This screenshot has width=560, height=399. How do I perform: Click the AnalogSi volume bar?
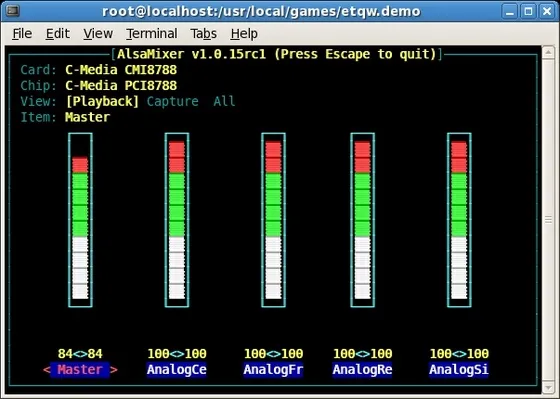(459, 220)
